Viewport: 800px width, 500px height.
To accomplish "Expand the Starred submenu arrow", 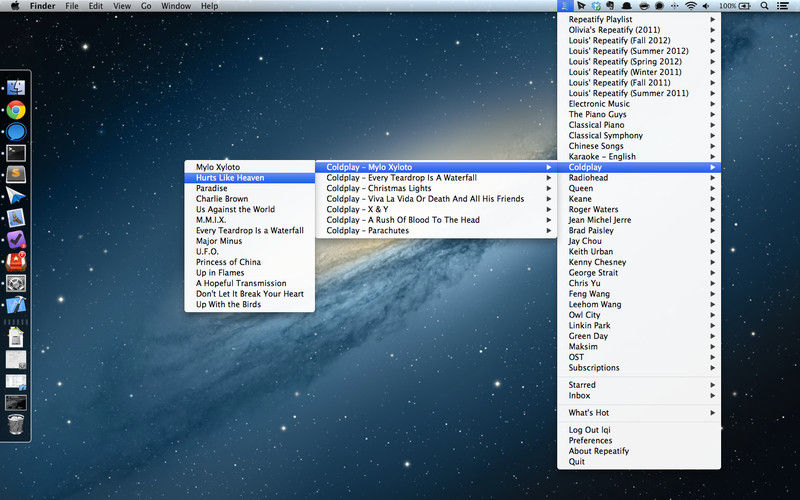I will tap(713, 385).
